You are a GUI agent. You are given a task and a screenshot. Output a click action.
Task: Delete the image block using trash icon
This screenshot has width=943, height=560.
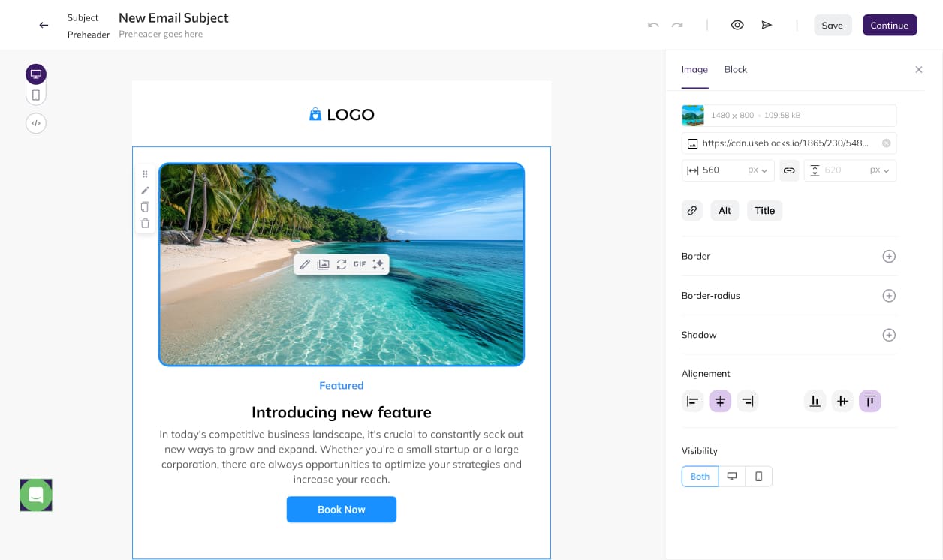coord(145,224)
